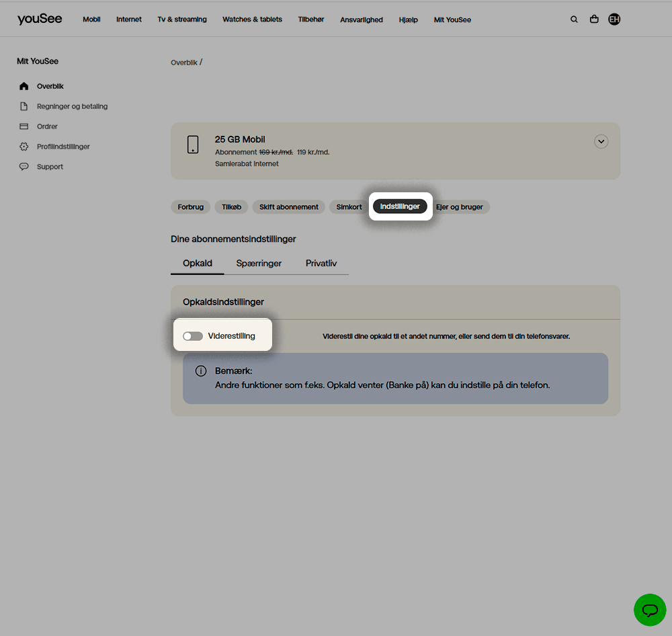Click the Overblik breadcrumb link
Viewport: 672px width, 636px height.
click(x=184, y=63)
